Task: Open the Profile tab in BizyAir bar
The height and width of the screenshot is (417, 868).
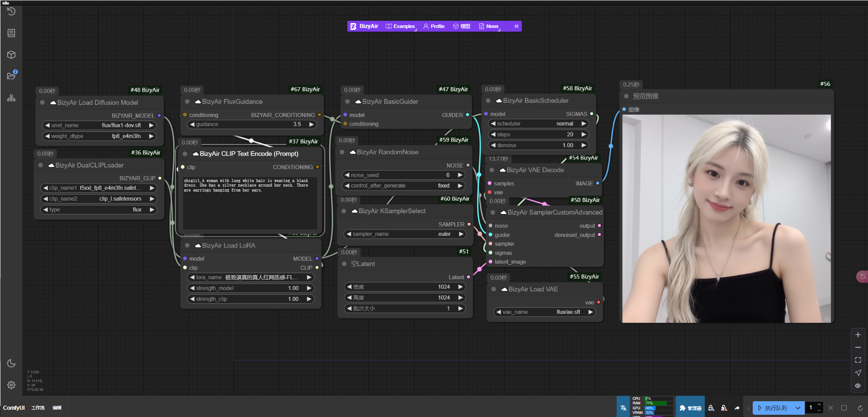Action: point(434,26)
